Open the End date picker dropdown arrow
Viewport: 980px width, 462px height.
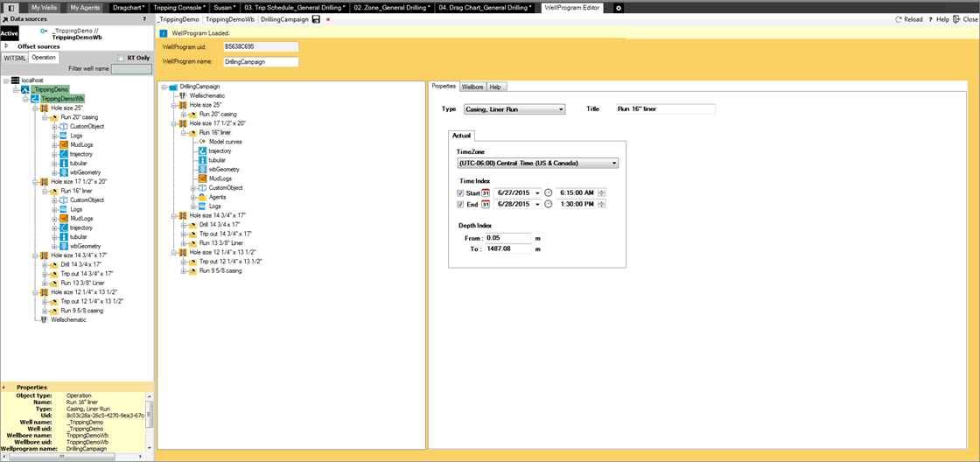537,204
